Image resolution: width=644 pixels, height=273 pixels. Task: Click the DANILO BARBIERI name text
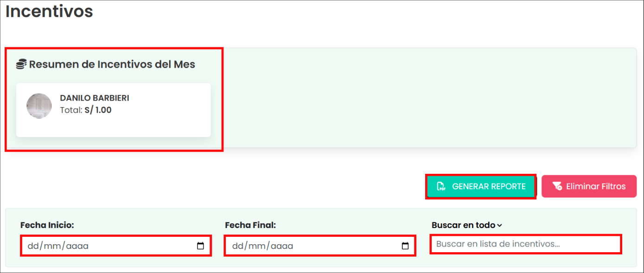[95, 98]
